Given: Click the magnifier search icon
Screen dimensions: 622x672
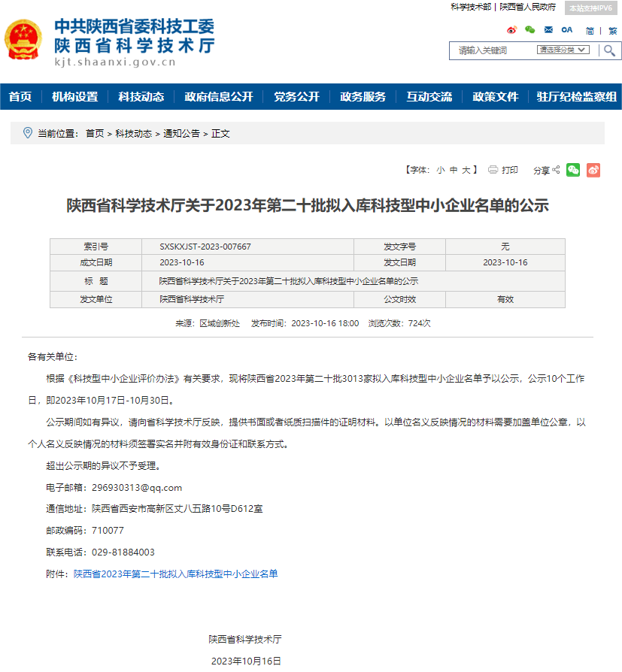Looking at the screenshot, I should 609,50.
